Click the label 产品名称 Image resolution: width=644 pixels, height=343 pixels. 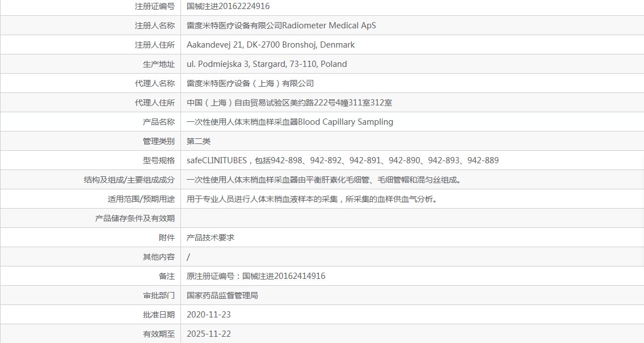[159, 122]
